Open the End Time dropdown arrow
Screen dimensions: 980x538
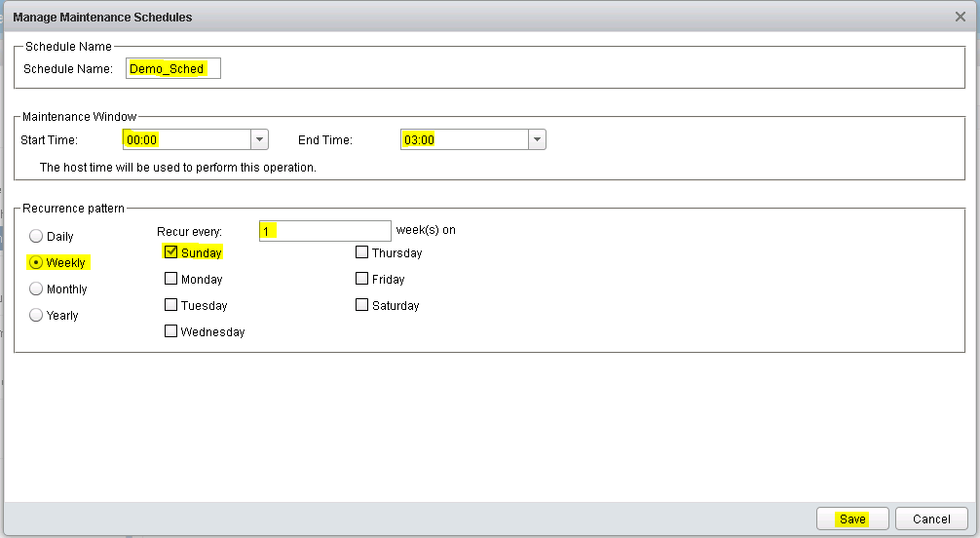coord(537,139)
